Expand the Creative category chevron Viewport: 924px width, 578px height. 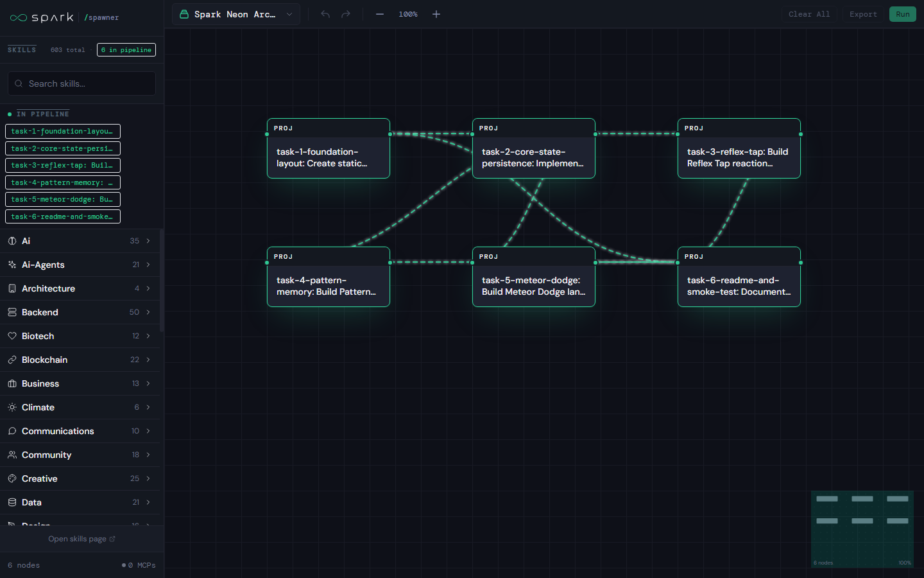click(148, 478)
